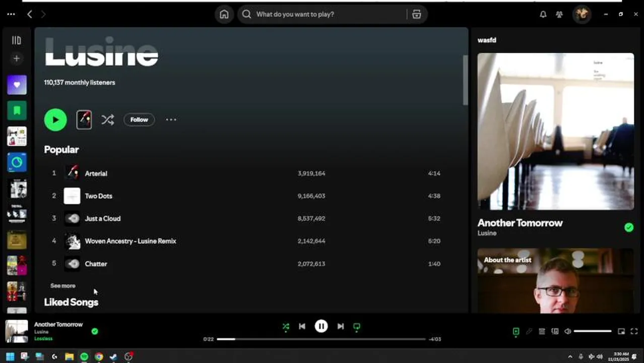
Task: Open the user profile avatar menu
Action: 582,14
